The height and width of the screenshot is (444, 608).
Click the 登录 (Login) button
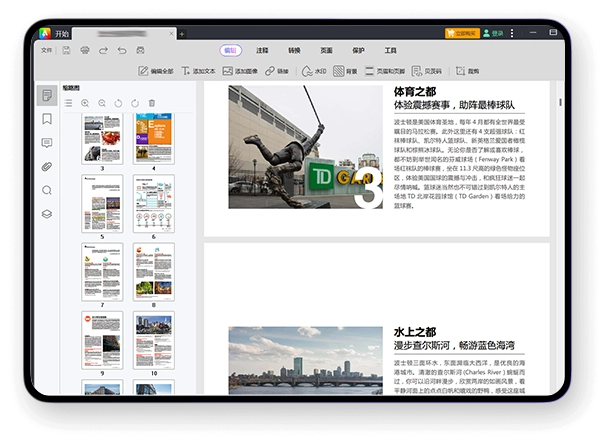(493, 33)
